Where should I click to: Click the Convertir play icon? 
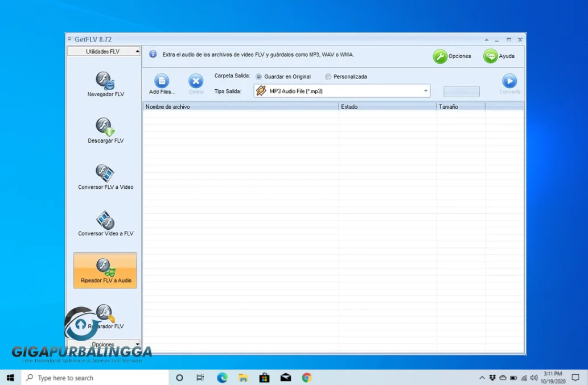pos(509,81)
